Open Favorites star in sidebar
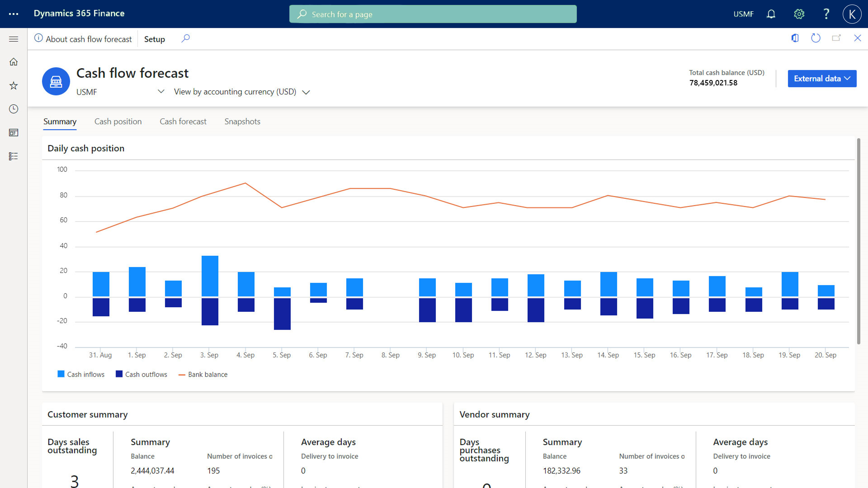This screenshot has width=868, height=488. [13, 86]
